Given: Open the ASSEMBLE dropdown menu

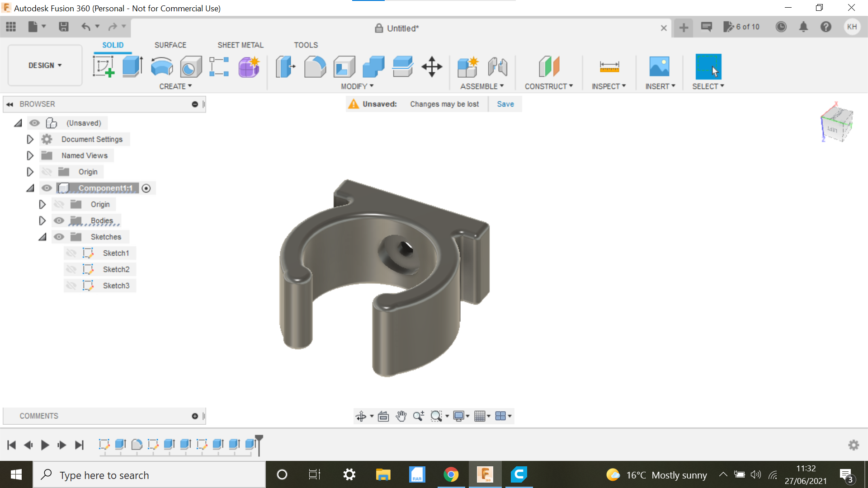Looking at the screenshot, I should 482,86.
